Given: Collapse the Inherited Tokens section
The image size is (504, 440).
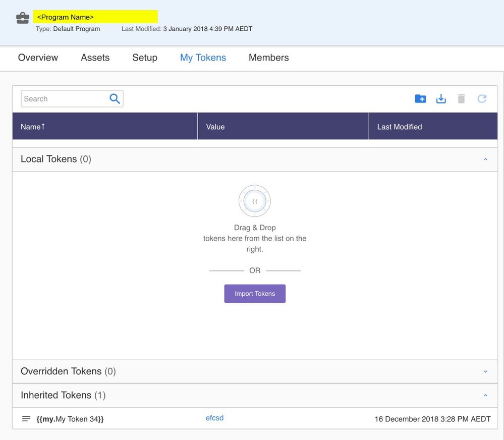Looking at the screenshot, I should [x=485, y=396].
